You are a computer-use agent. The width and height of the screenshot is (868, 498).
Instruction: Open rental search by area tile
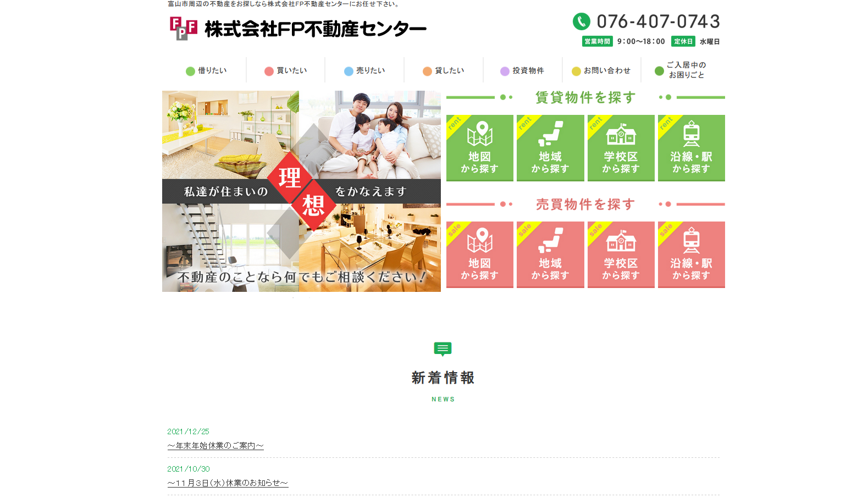pyautogui.click(x=550, y=148)
